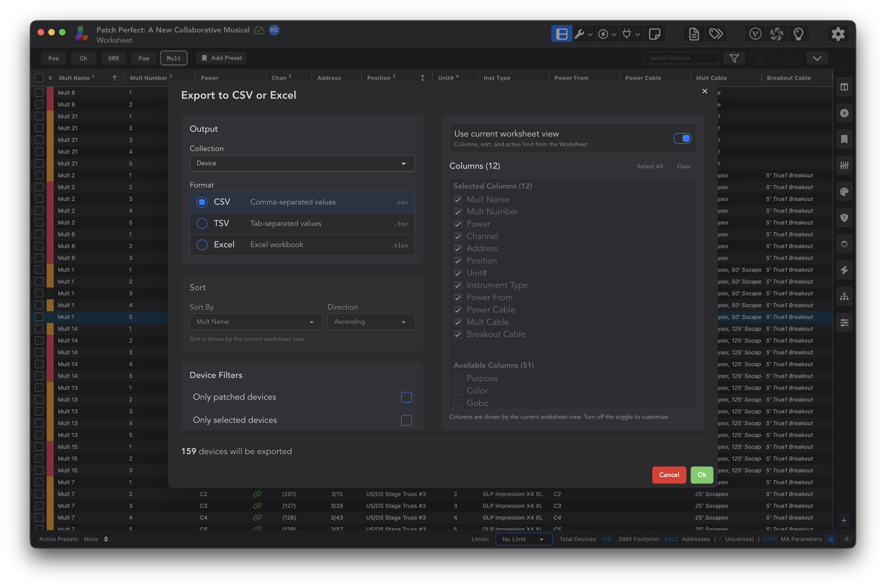Open the Sort By Mult Name dropdown
The height and width of the screenshot is (588, 886).
256,322
